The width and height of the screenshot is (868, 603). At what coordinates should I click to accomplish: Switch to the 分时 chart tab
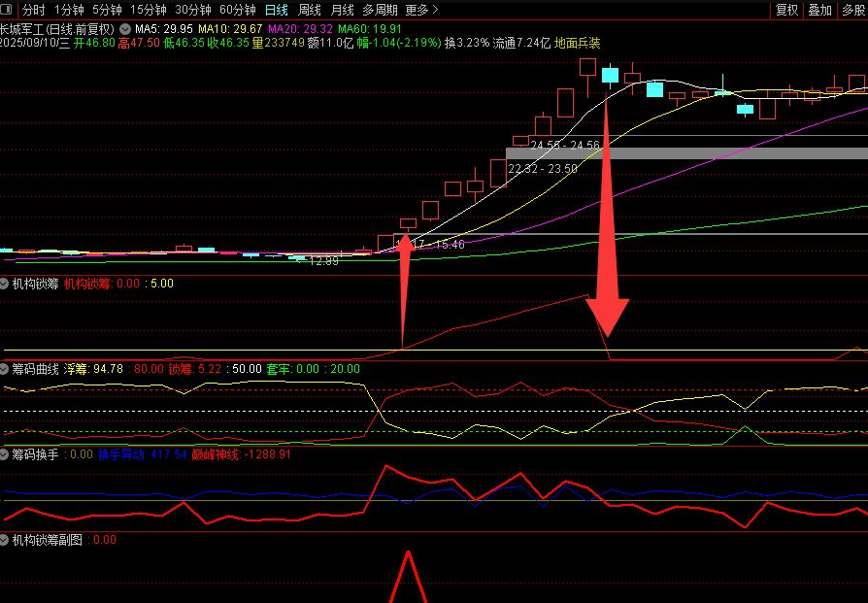34,10
